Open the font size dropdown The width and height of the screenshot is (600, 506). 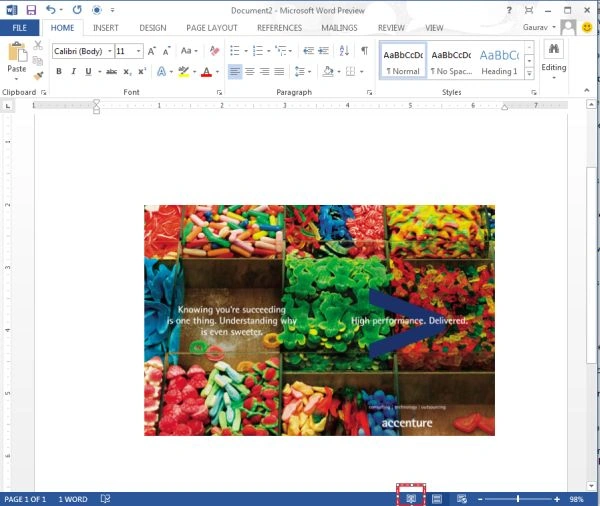tap(139, 51)
